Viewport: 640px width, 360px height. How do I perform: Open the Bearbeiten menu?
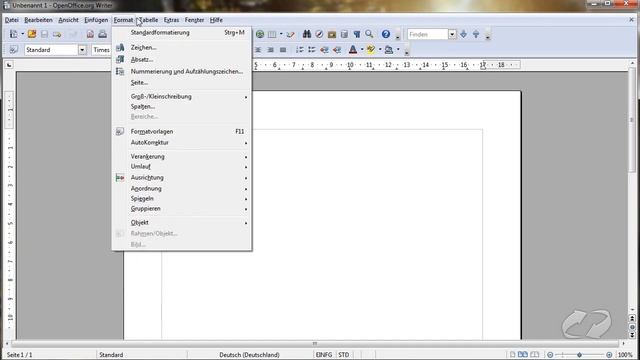coord(38,20)
